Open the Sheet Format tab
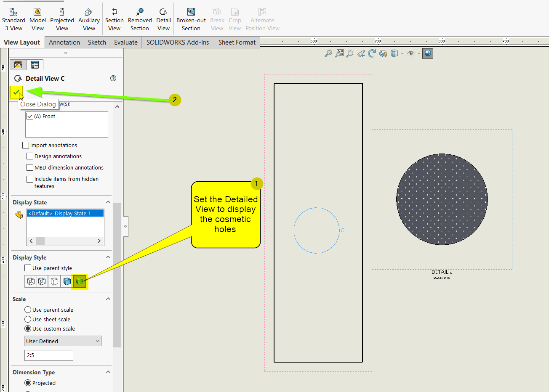This screenshot has width=549, height=392. 237,42
